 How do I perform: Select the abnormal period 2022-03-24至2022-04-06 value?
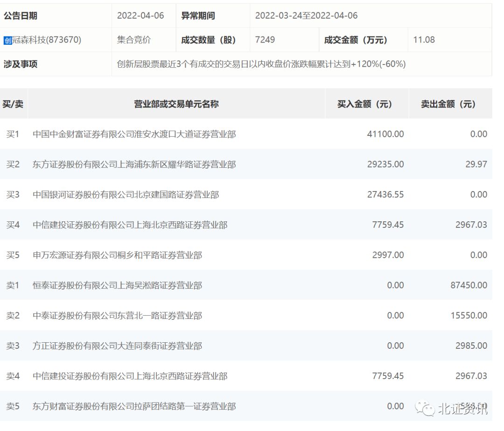[x=306, y=16]
